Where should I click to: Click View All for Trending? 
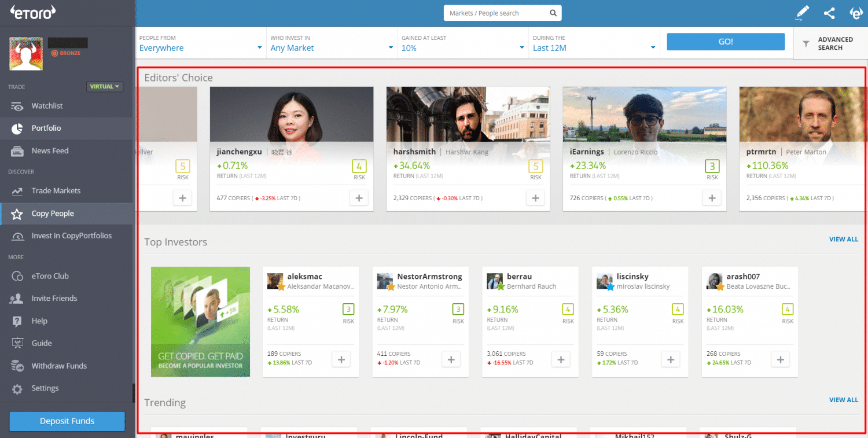(x=843, y=400)
